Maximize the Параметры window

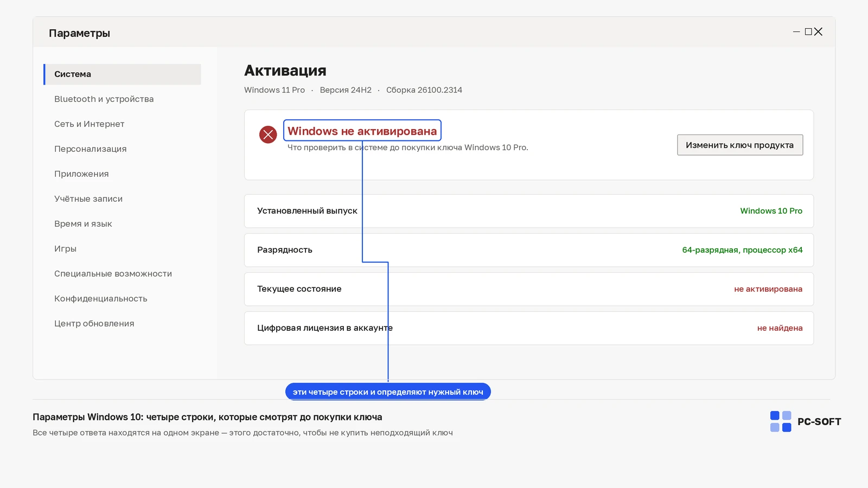pyautogui.click(x=808, y=32)
